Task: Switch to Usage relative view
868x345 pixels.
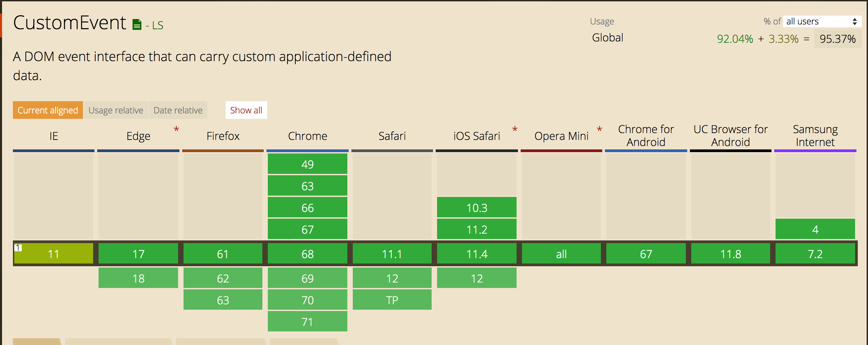Action: coord(116,110)
